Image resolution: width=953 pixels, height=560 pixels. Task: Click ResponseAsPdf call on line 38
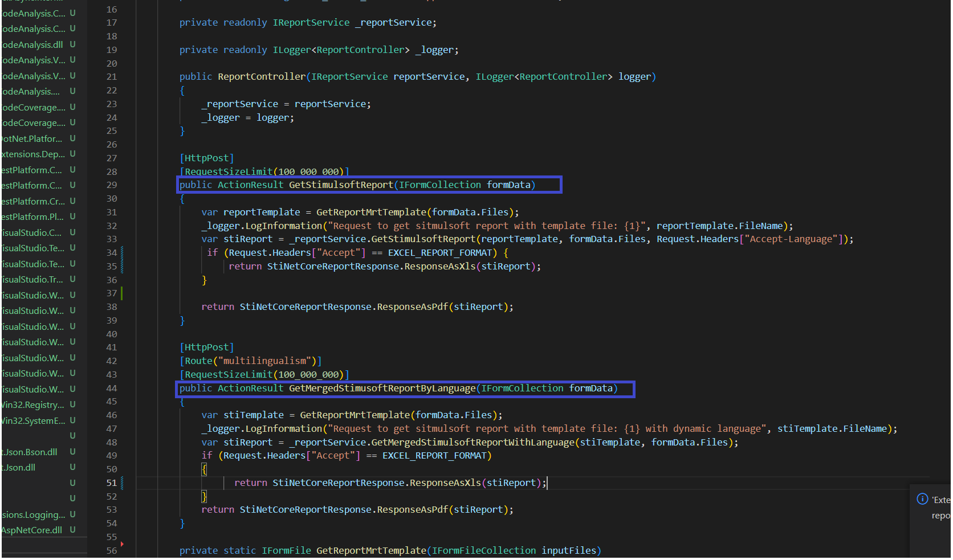coord(413,307)
